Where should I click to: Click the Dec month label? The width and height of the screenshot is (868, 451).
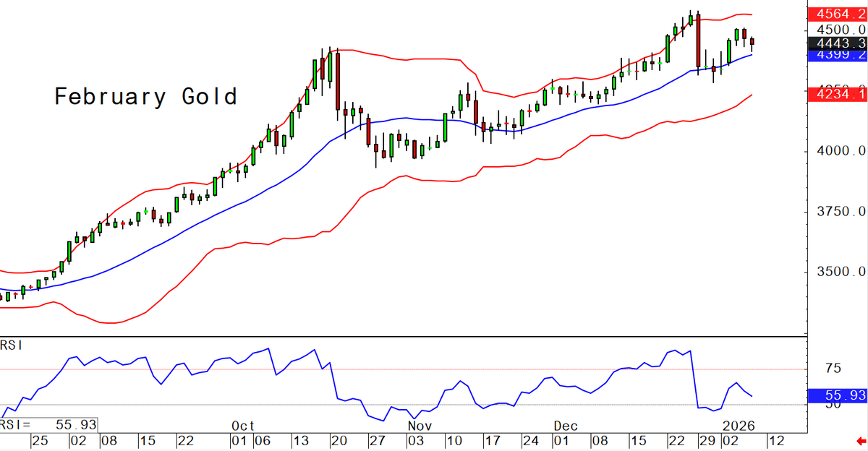point(565,425)
